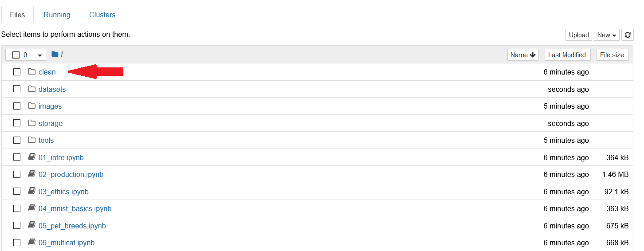Click the notebook icon beside 01_intro.ipynb
The height and width of the screenshot is (251, 644).
pyautogui.click(x=31, y=157)
